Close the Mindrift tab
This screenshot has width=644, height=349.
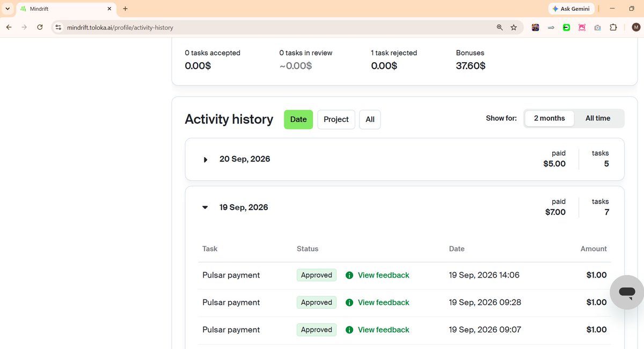coord(109,9)
